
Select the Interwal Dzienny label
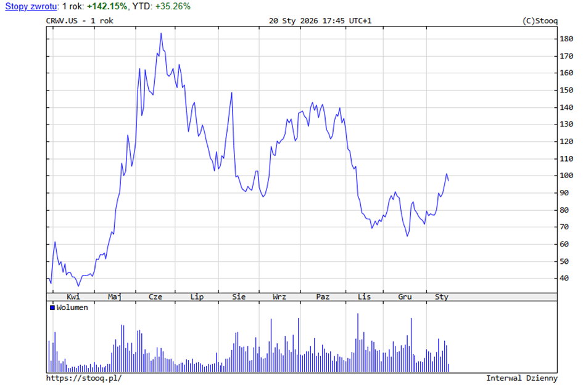[521, 378]
